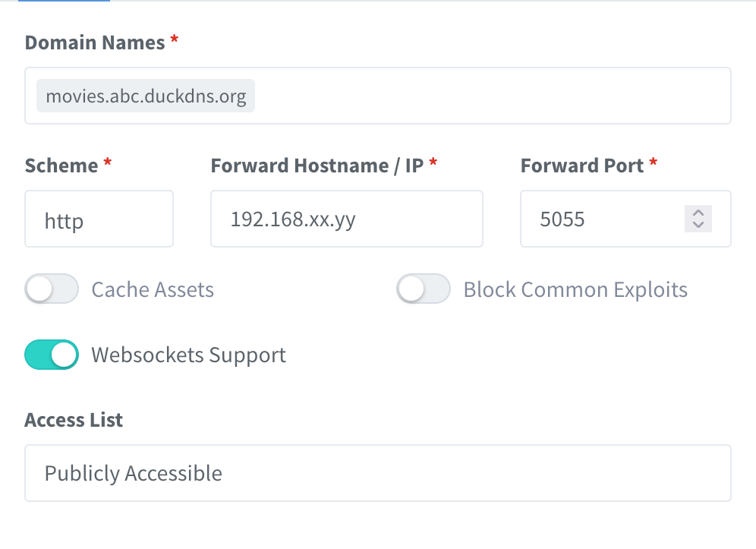Focus the Forward Hostname / IP field
This screenshot has height=549, width=756.
(346, 219)
